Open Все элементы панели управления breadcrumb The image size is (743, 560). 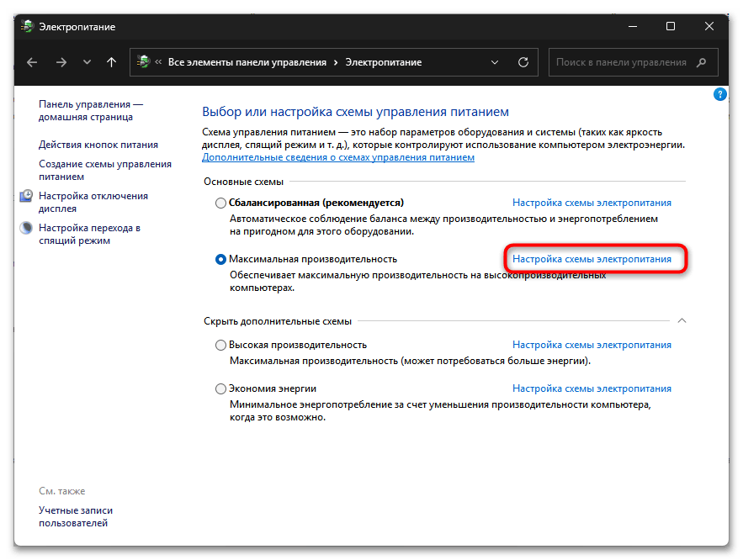click(x=247, y=62)
